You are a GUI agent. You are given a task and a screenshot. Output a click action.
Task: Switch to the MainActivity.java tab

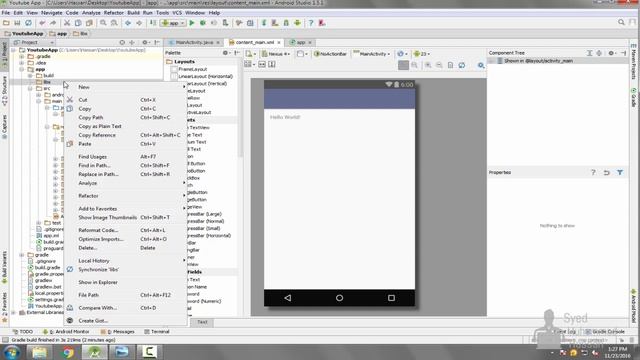[194, 42]
